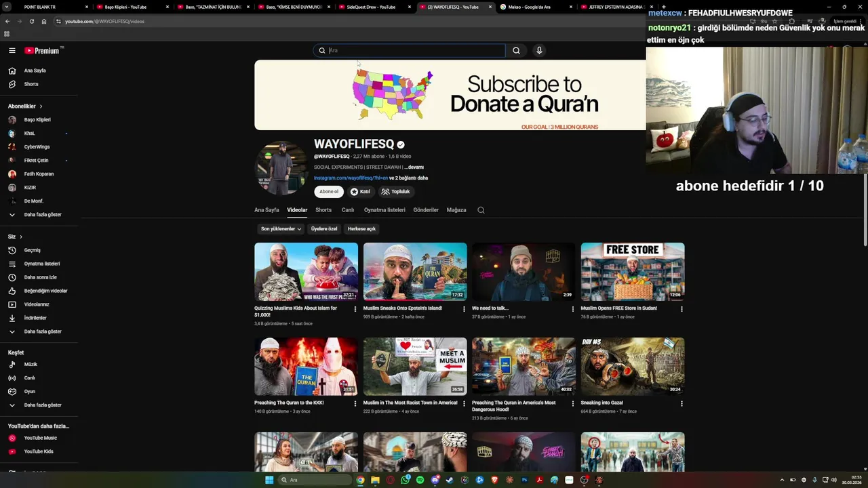Switch to the SideQuest Drew browser tab
Screen dimensions: 868x488
pos(375,7)
